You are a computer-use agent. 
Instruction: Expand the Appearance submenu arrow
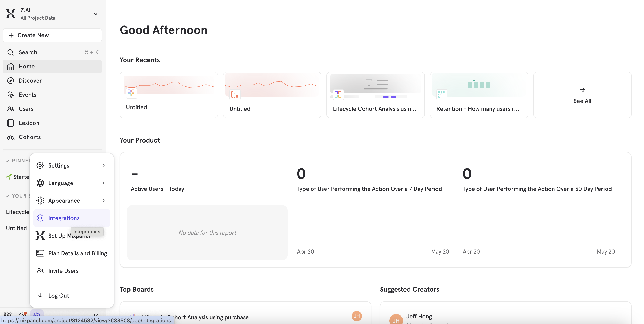point(103,201)
